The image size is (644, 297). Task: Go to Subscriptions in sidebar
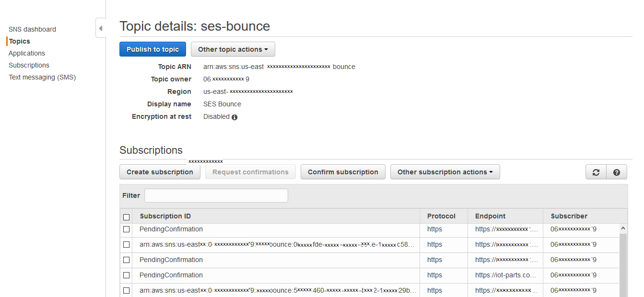coord(29,65)
